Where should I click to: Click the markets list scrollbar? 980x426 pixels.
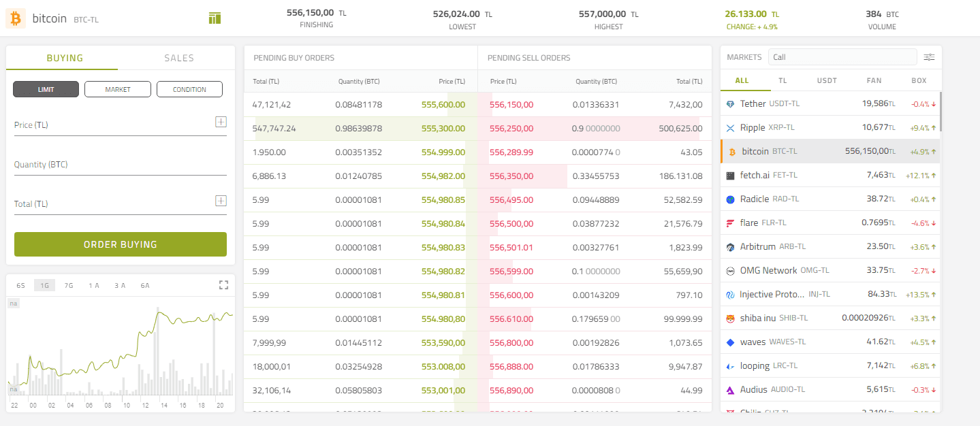(941, 111)
